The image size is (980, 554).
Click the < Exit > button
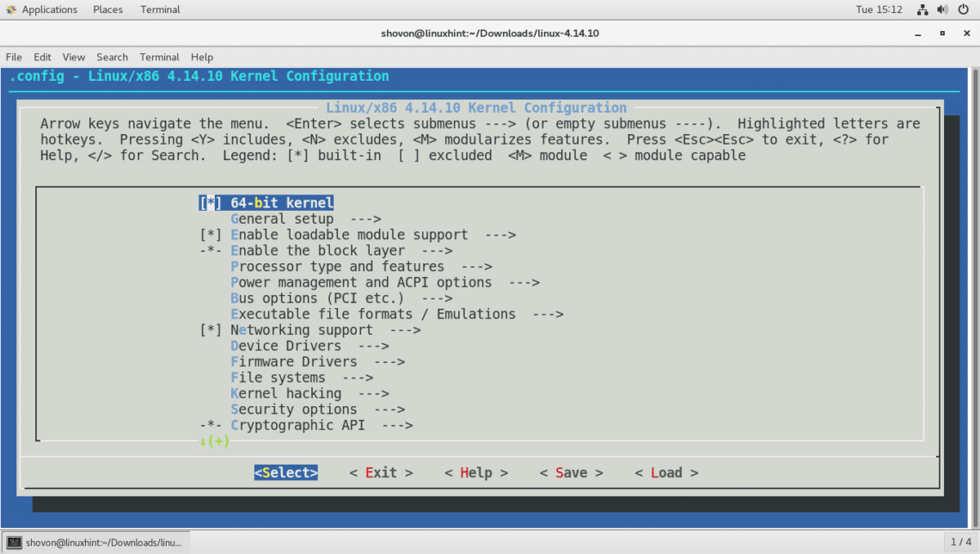381,473
